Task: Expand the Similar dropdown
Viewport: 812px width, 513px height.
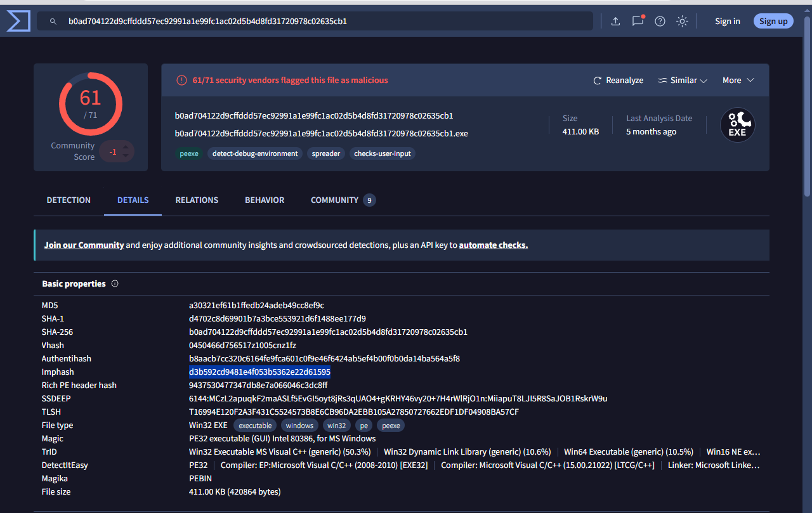Action: [682, 81]
